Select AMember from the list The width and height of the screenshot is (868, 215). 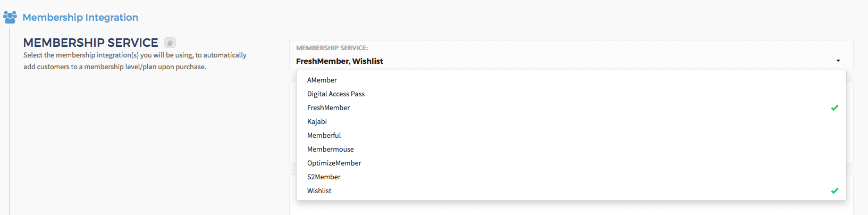pos(571,80)
